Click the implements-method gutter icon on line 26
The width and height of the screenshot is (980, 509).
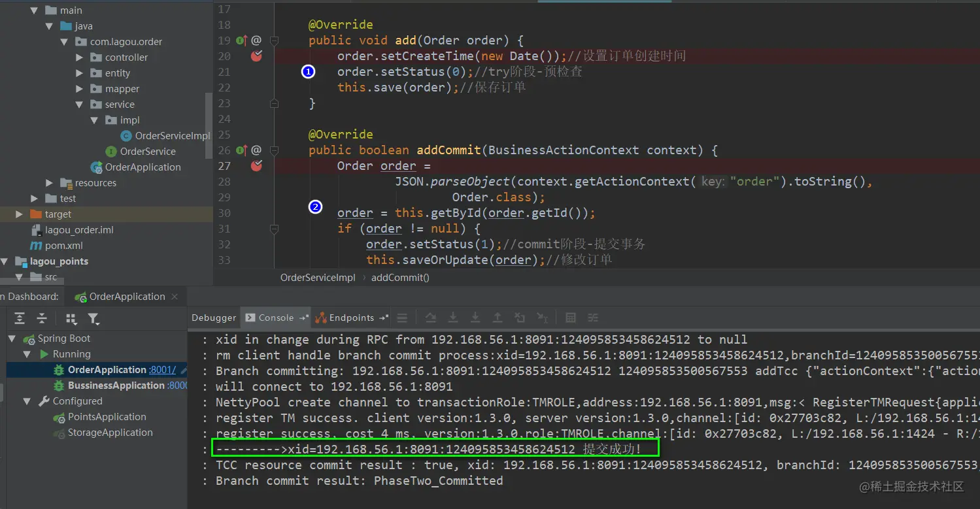241,150
